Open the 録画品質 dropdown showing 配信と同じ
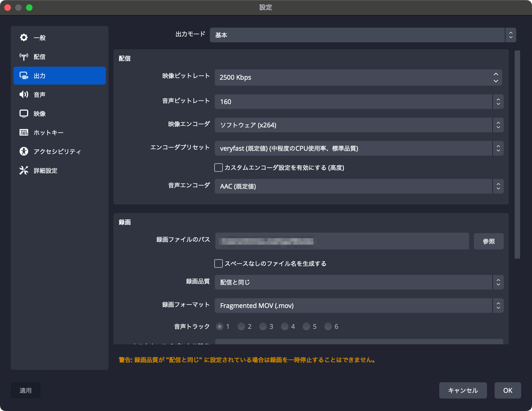 click(359, 282)
